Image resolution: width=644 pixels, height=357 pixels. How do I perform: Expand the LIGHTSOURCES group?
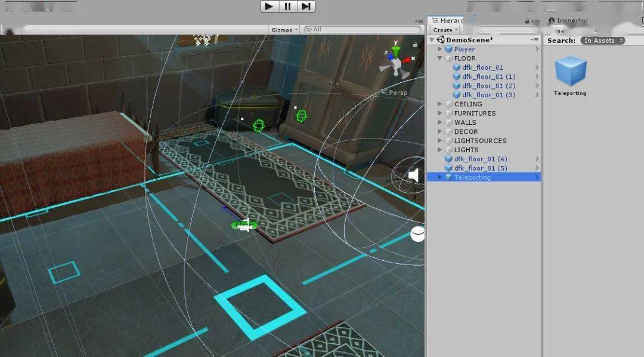coord(440,141)
